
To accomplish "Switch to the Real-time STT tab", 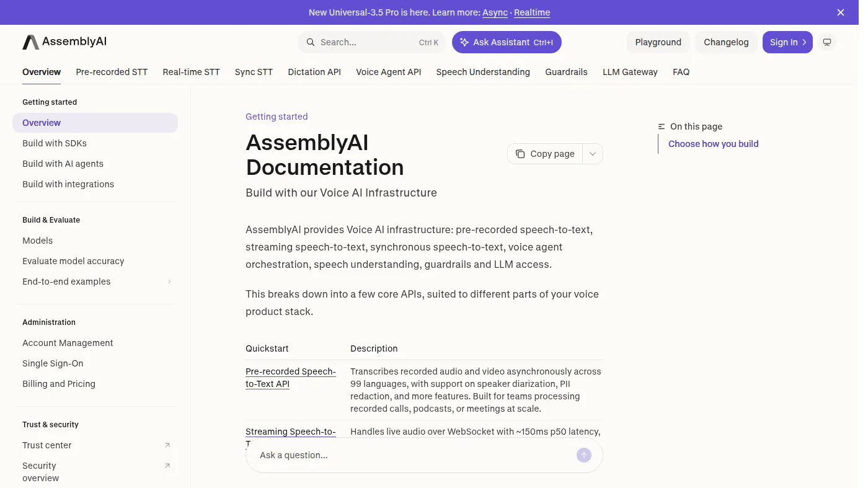I will tap(191, 72).
